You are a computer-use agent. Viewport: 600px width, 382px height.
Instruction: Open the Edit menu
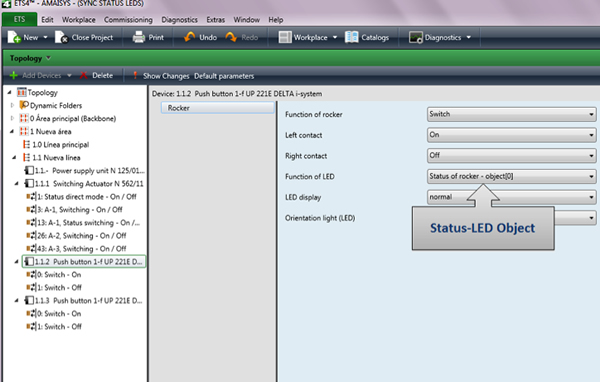coord(47,20)
